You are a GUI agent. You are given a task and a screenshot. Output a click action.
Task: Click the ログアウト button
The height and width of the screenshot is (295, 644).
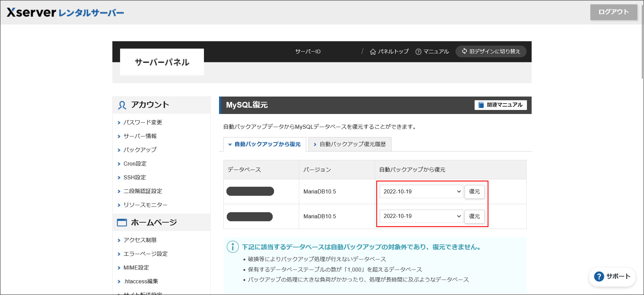point(613,12)
